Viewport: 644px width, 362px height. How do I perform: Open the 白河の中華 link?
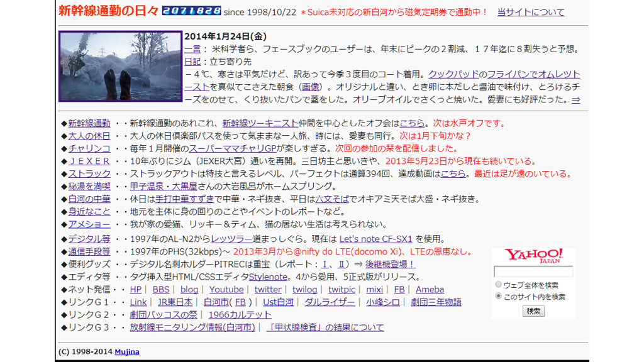(x=89, y=199)
